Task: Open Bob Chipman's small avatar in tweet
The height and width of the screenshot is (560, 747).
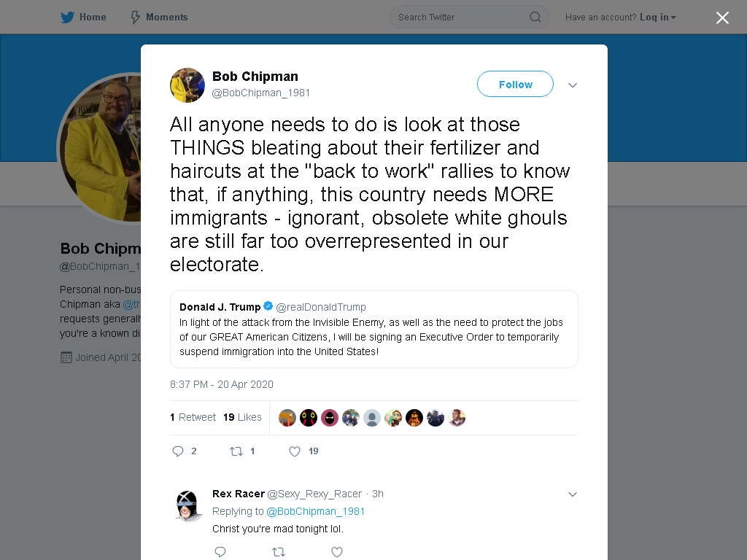Action: (187, 85)
